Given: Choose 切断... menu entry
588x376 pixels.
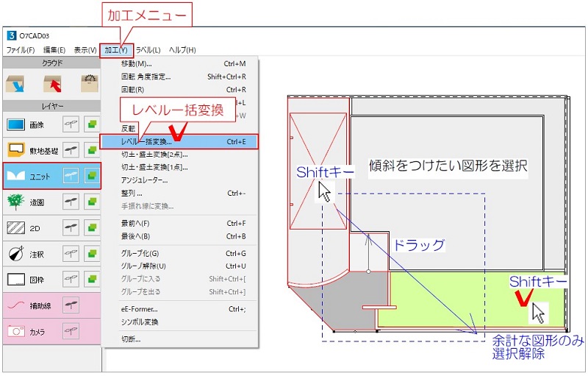Looking at the screenshot, I should click(x=180, y=339).
